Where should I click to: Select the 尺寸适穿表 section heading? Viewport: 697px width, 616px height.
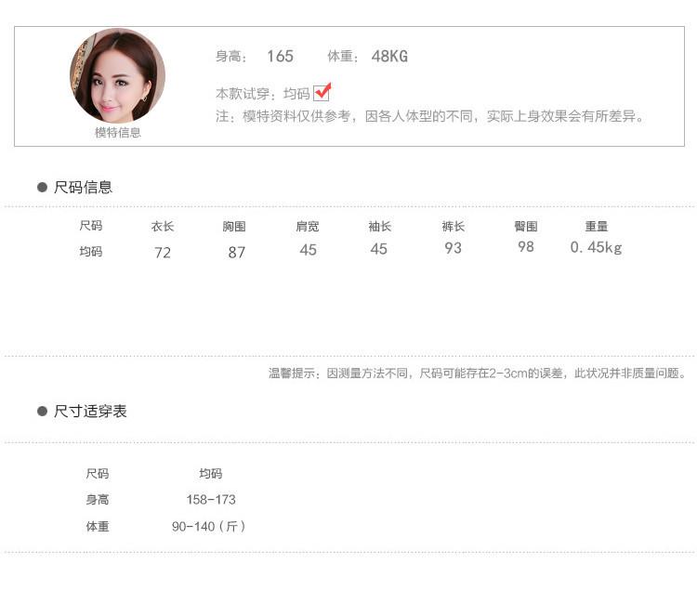click(90, 411)
